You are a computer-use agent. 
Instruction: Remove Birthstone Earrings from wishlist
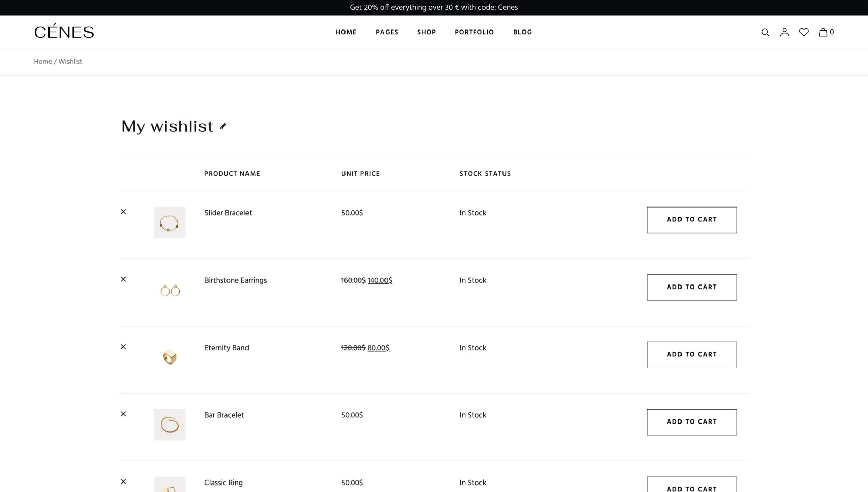[x=123, y=279]
